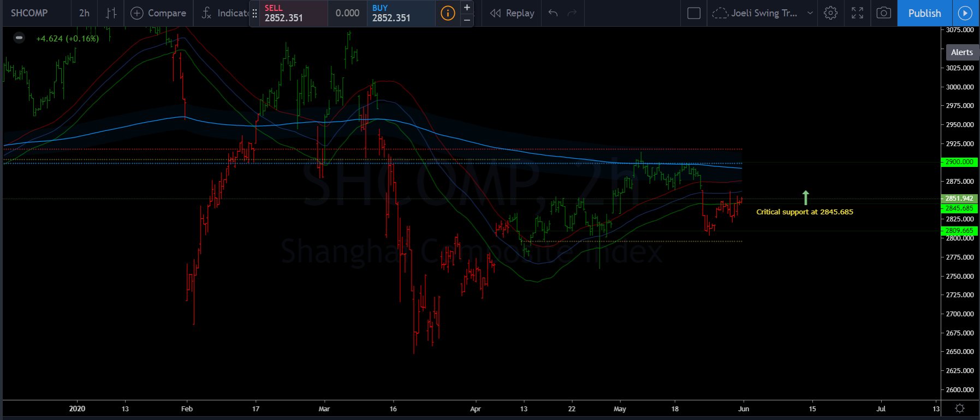The width and height of the screenshot is (980, 420).
Task: Open the chart settings gear
Action: point(830,13)
